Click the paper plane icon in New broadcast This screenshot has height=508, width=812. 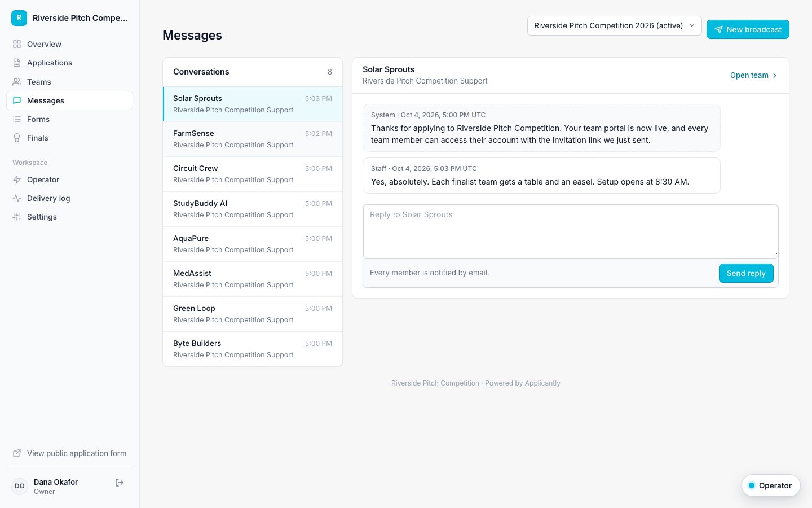[x=718, y=30]
